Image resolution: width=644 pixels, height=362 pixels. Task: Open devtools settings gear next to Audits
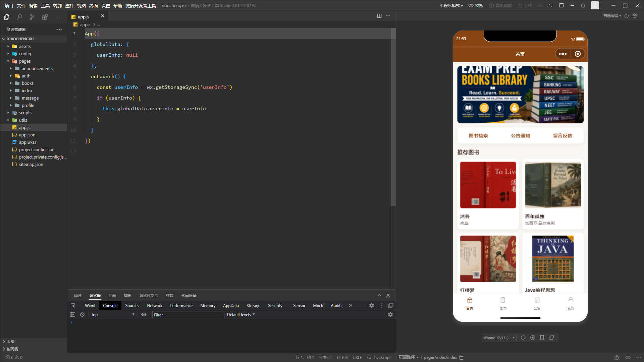pyautogui.click(x=372, y=306)
